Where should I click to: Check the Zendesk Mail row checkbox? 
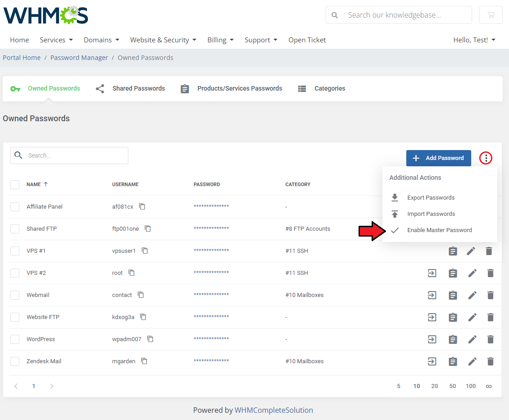tap(15, 361)
